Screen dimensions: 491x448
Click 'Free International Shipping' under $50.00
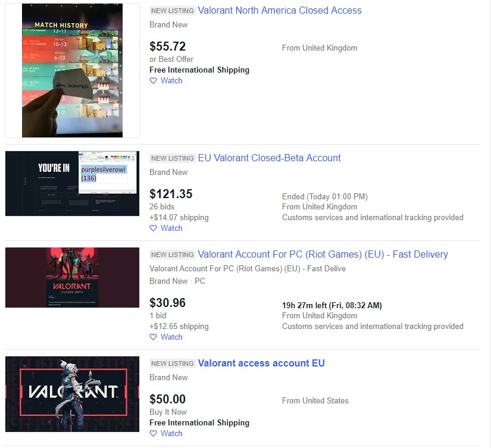[199, 422]
